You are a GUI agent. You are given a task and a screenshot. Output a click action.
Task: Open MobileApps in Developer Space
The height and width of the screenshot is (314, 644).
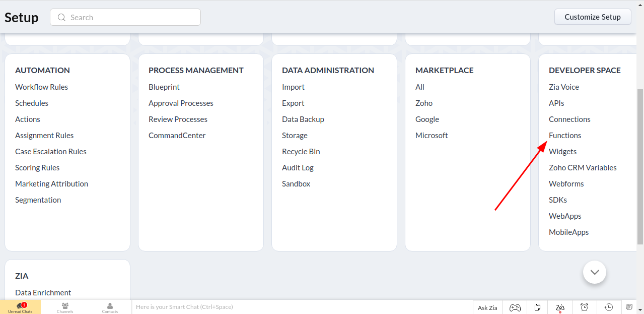(x=568, y=232)
